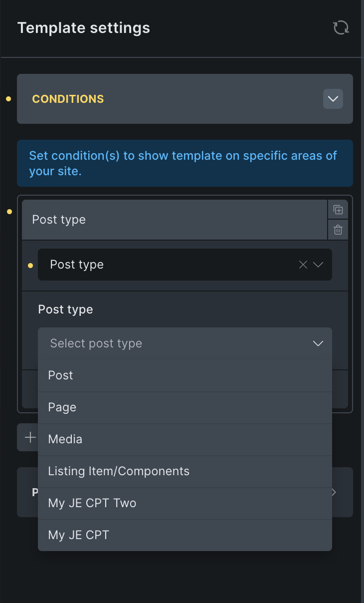Expand the panel with right chevron
The width and height of the screenshot is (364, 603).
pyautogui.click(x=334, y=492)
